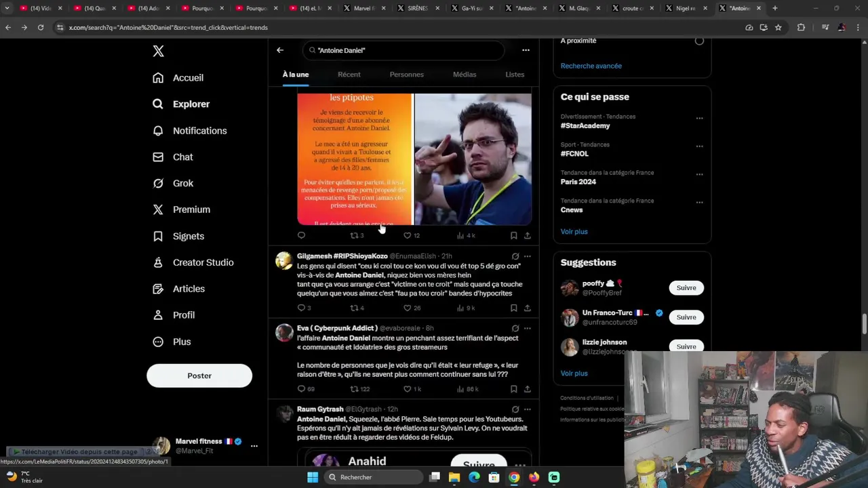This screenshot has width=868, height=488.
Task: Open Gilgamesh post more options
Action: 527,256
